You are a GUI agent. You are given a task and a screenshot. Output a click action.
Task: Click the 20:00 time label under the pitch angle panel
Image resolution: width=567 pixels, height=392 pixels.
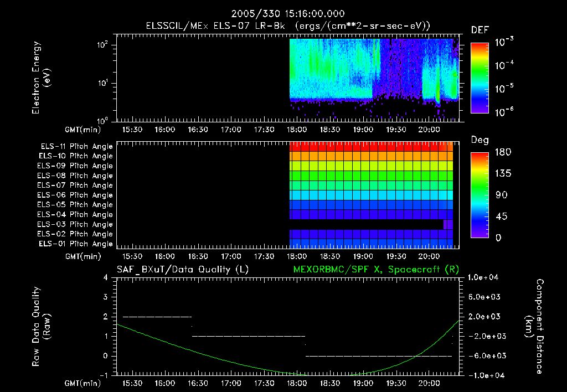click(x=429, y=257)
